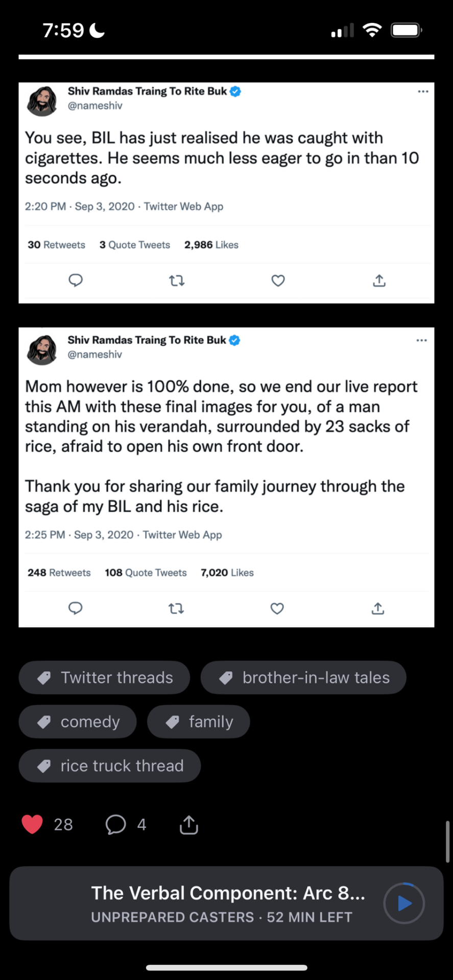Image resolution: width=453 pixels, height=980 pixels.
Task: Open Shiv Ramdas avatar on first tweet
Action: 42,101
